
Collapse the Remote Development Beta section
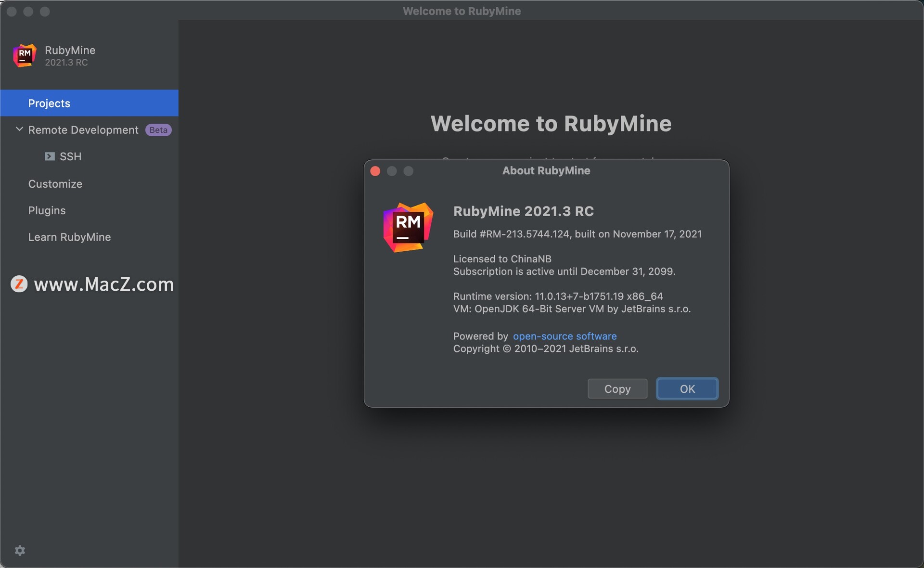pyautogui.click(x=18, y=129)
